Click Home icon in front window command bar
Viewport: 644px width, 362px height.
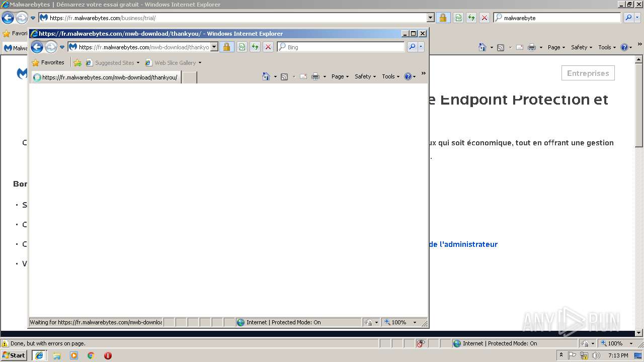266,76
